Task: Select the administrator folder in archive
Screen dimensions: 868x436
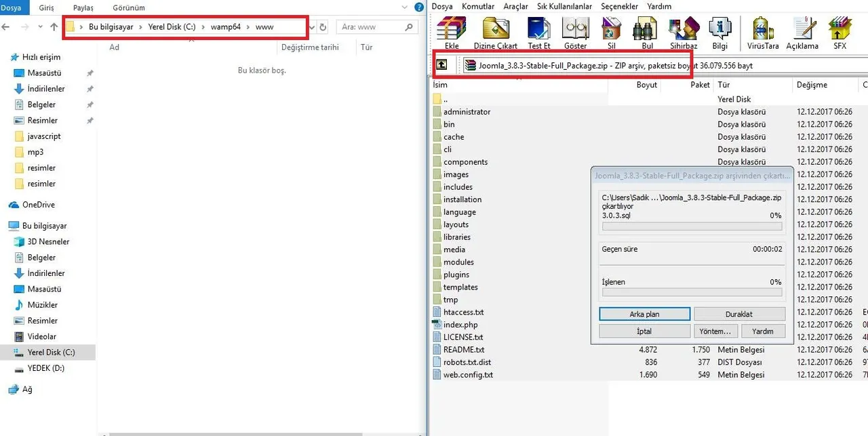Action: (467, 112)
